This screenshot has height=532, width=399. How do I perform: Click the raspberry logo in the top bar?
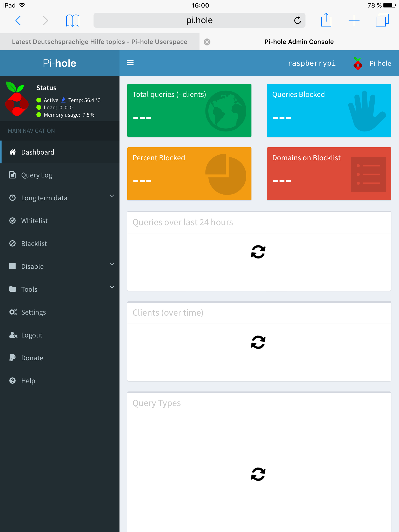coord(358,64)
